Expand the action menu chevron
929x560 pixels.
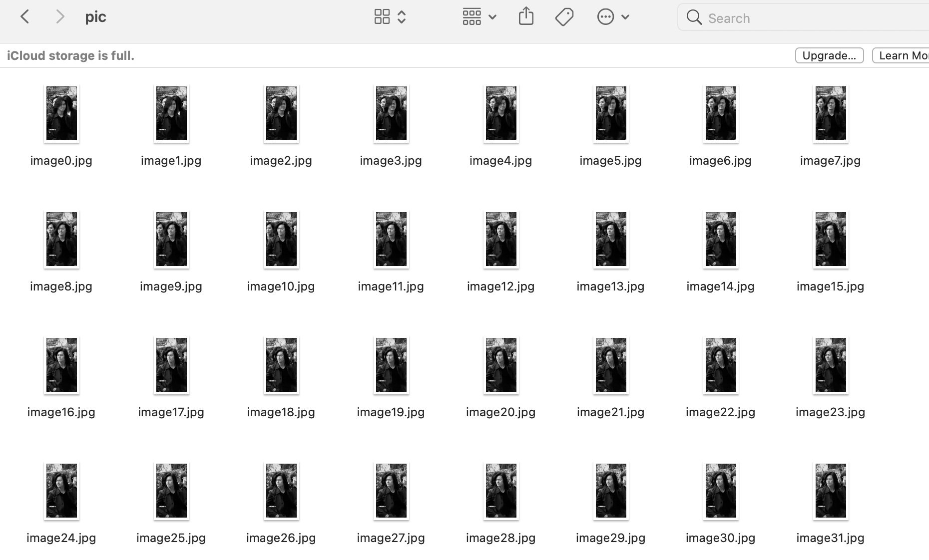pos(625,17)
